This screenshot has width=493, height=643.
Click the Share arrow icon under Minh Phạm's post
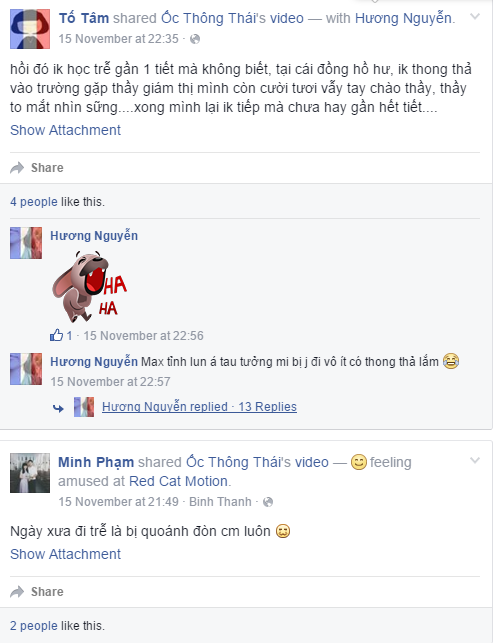[x=17, y=592]
